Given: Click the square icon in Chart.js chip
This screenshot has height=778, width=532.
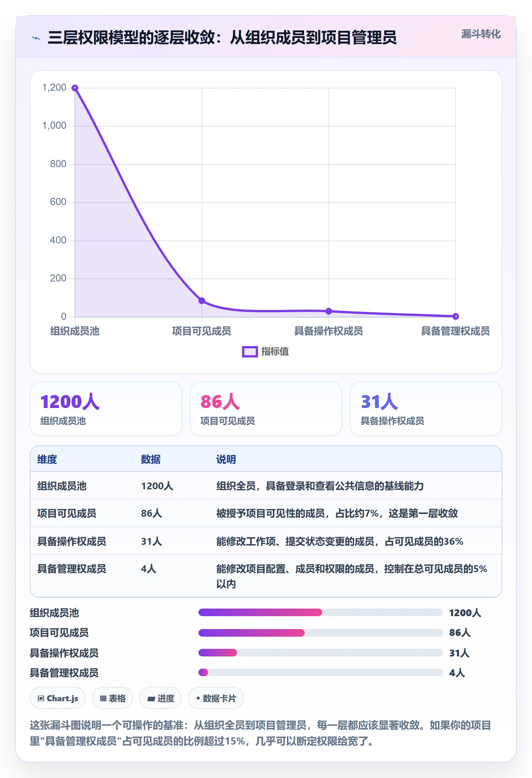Looking at the screenshot, I should coord(41,698).
